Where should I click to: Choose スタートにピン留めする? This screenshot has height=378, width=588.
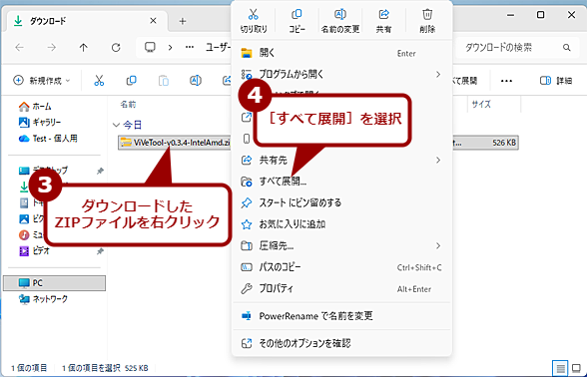point(341,203)
